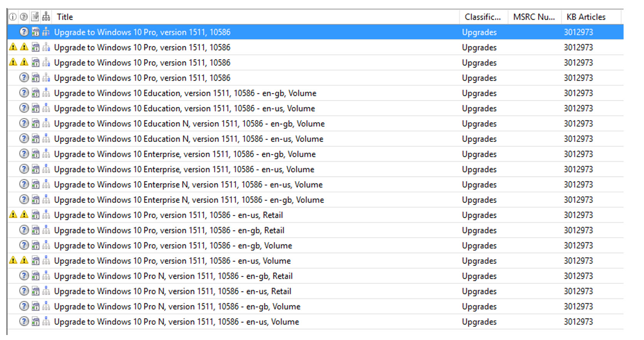Select Windows 10 Enterprise N en-us Volume row
Viewport: 644px width, 340px height.
pyautogui.click(x=188, y=185)
